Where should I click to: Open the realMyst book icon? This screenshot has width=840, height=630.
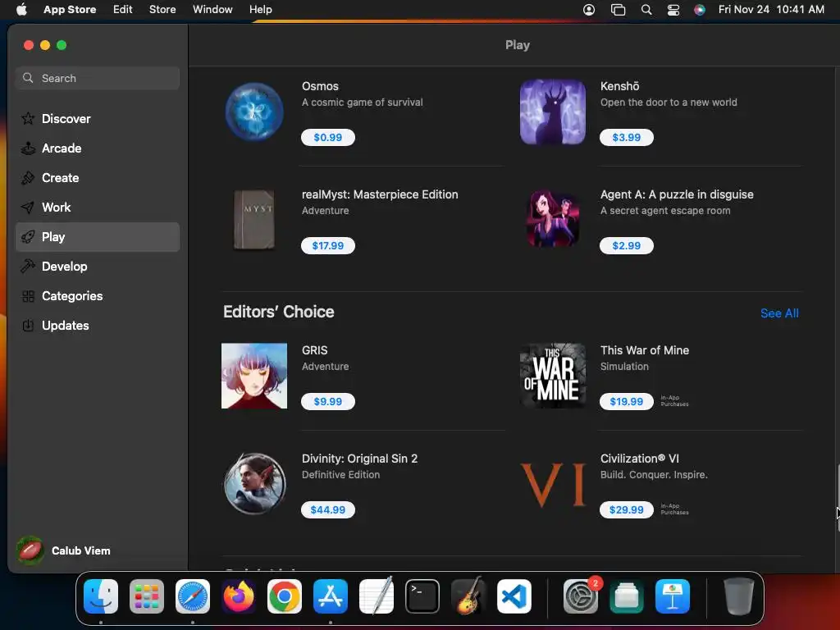[254, 220]
